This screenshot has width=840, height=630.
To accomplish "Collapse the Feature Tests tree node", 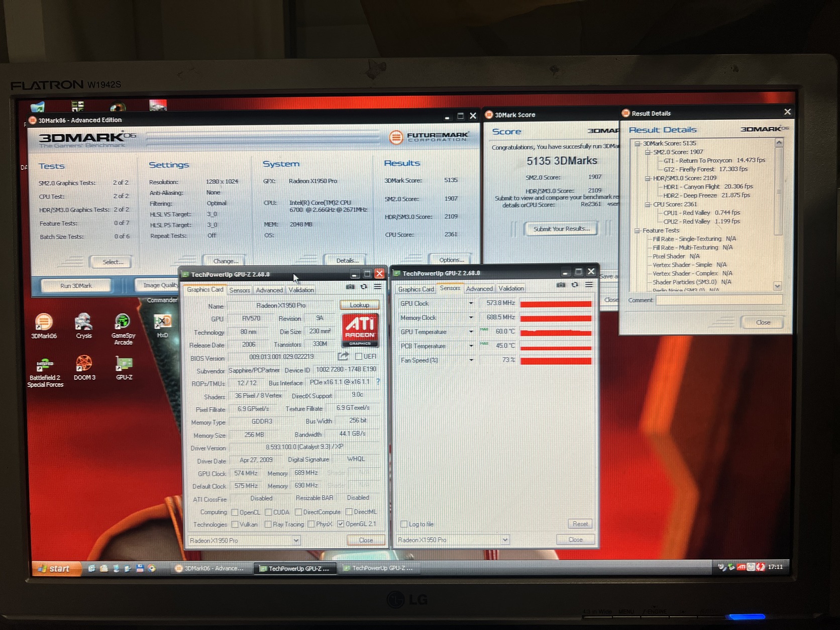I will tap(637, 231).
